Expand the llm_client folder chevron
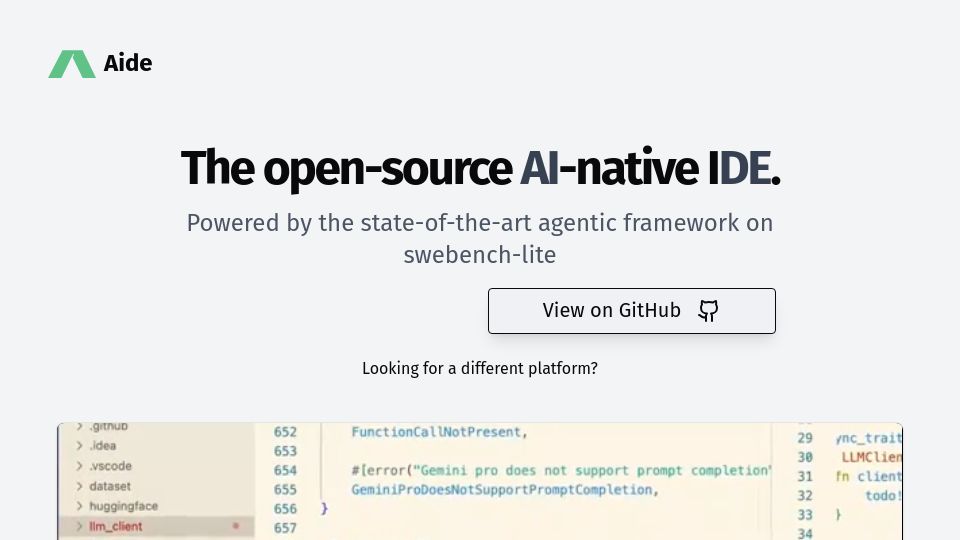This screenshot has height=540, width=960. [79, 526]
